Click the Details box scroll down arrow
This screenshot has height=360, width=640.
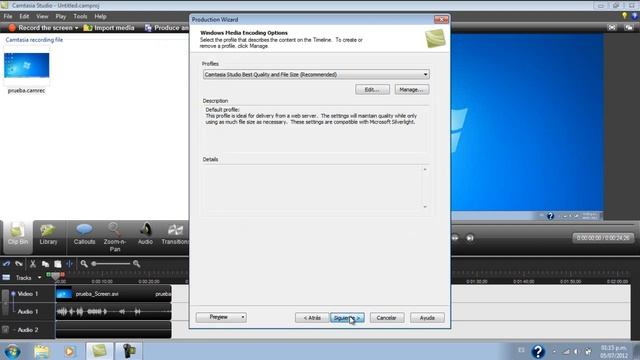pos(425,207)
